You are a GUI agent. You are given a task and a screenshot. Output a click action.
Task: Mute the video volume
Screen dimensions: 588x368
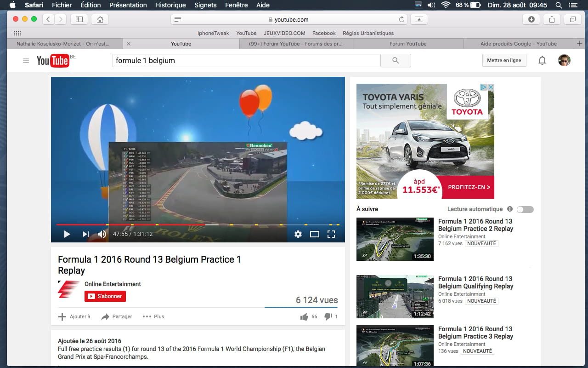tap(102, 234)
